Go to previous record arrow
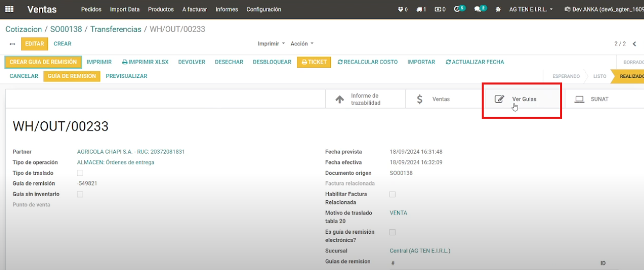Screen dimensions: 644x270 634,44
